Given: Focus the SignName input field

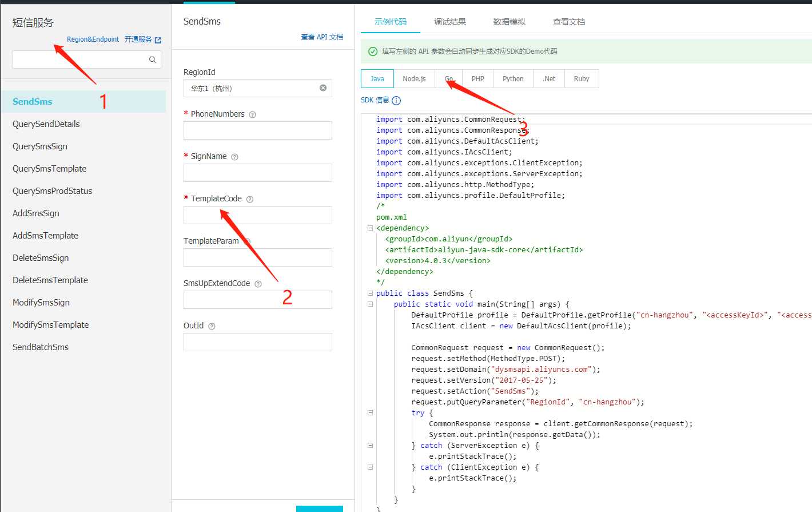Looking at the screenshot, I should [x=258, y=173].
